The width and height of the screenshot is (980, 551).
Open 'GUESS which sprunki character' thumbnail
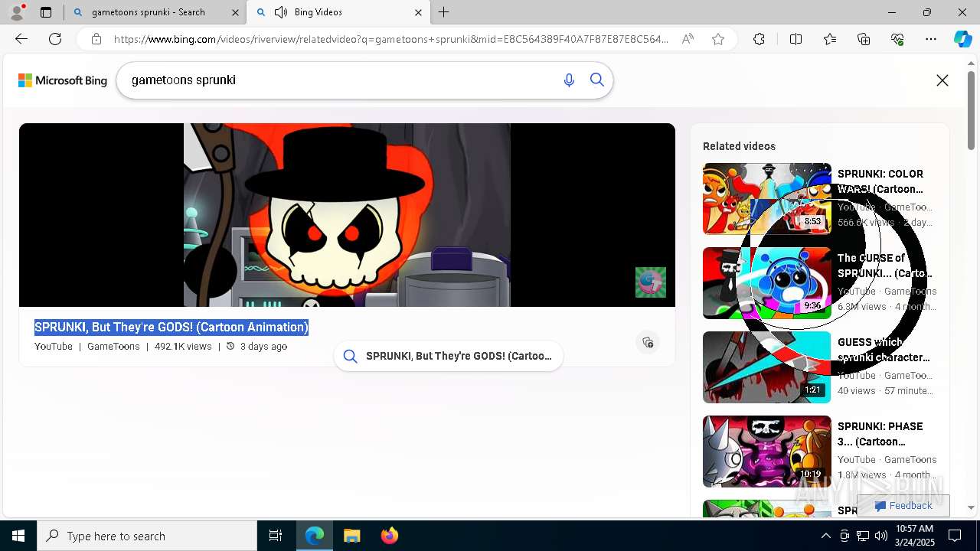click(767, 367)
